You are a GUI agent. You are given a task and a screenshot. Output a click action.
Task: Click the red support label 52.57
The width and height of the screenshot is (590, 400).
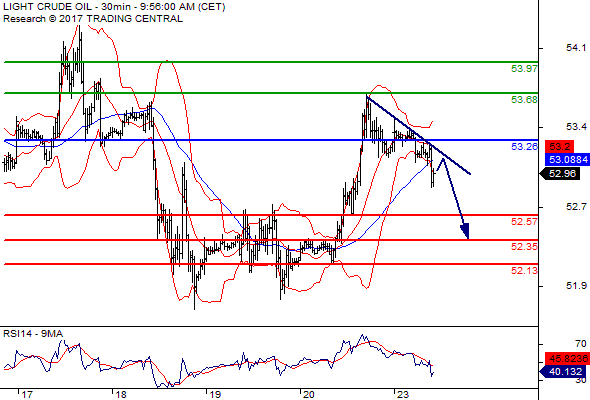click(x=524, y=222)
